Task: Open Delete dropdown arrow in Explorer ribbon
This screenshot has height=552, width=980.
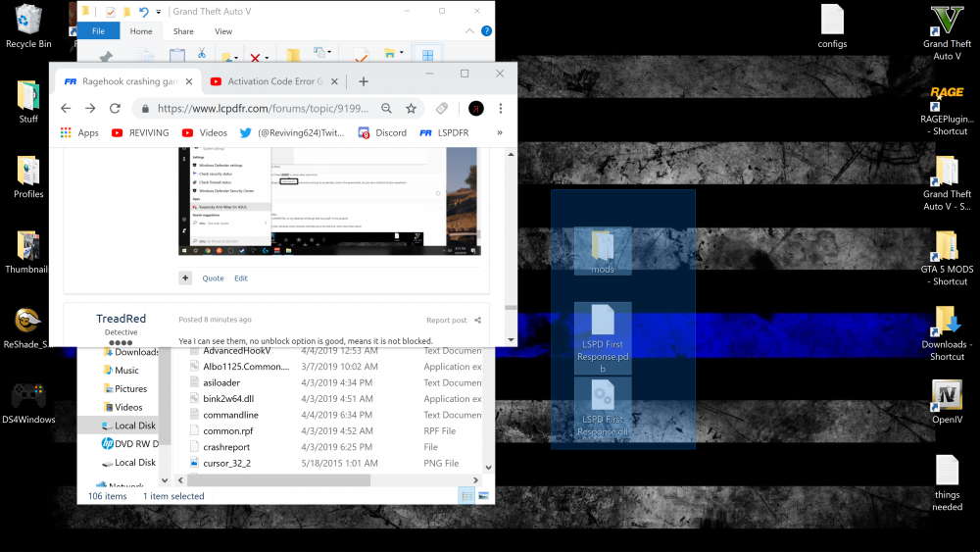Action: point(267,58)
